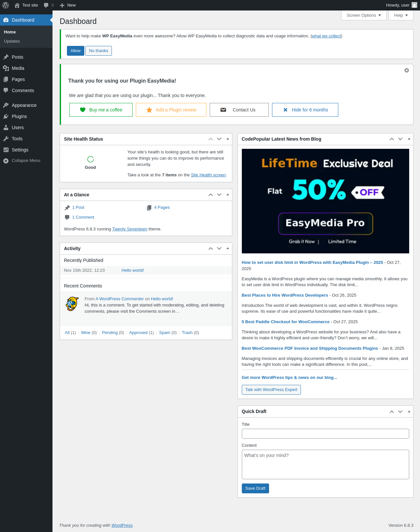Filter comments by Pending

point(110,333)
